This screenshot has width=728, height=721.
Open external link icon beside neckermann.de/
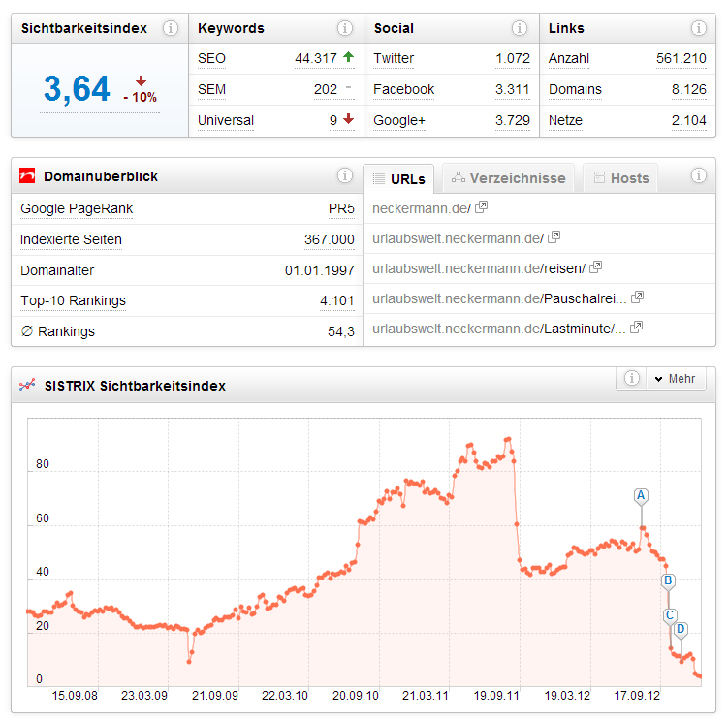point(481,207)
